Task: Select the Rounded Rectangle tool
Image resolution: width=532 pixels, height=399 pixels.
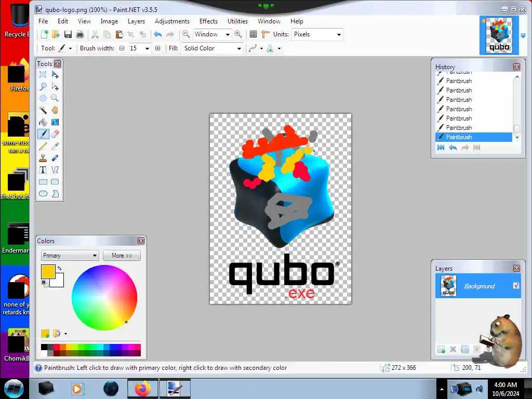Action: tap(55, 182)
